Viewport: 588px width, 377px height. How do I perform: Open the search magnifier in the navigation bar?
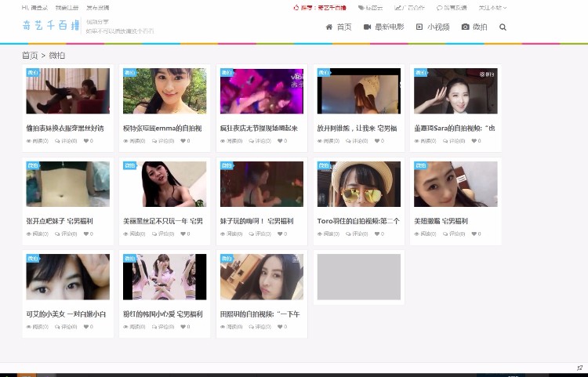coord(503,27)
